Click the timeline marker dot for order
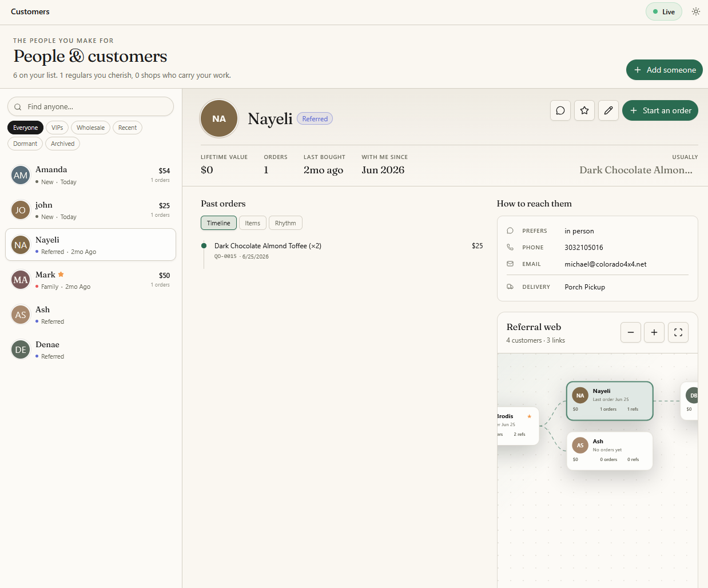 (x=204, y=246)
